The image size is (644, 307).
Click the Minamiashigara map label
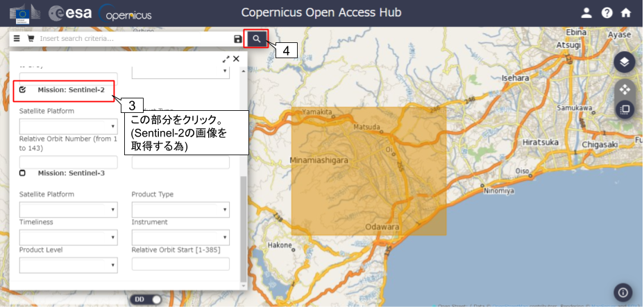(319, 160)
